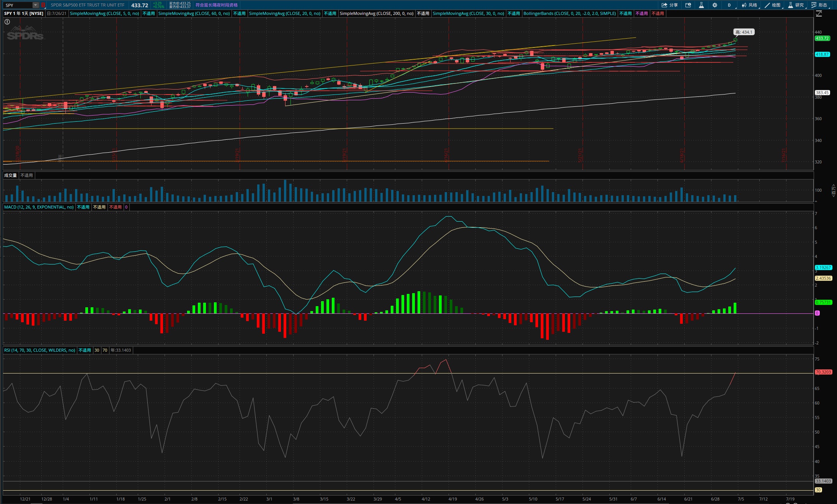Image resolution: width=837 pixels, height=504 pixels.
Task: Click the 12/21 date axis label
Action: click(x=25, y=499)
